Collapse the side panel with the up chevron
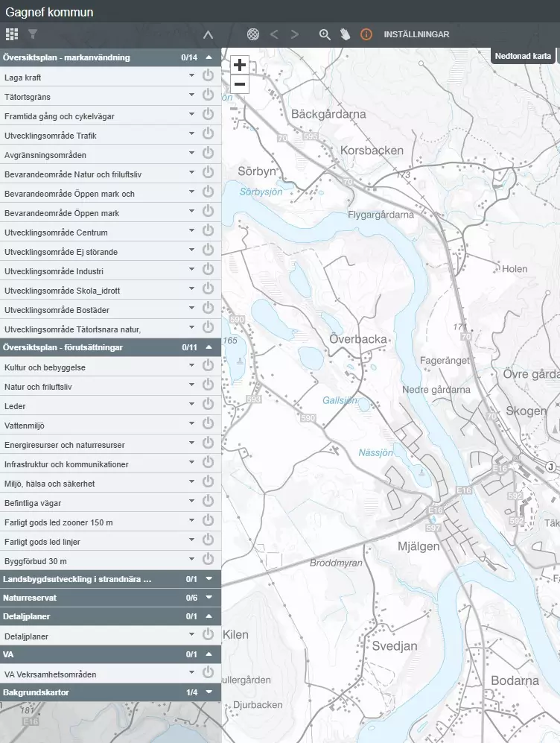This screenshot has width=560, height=743. point(208,34)
